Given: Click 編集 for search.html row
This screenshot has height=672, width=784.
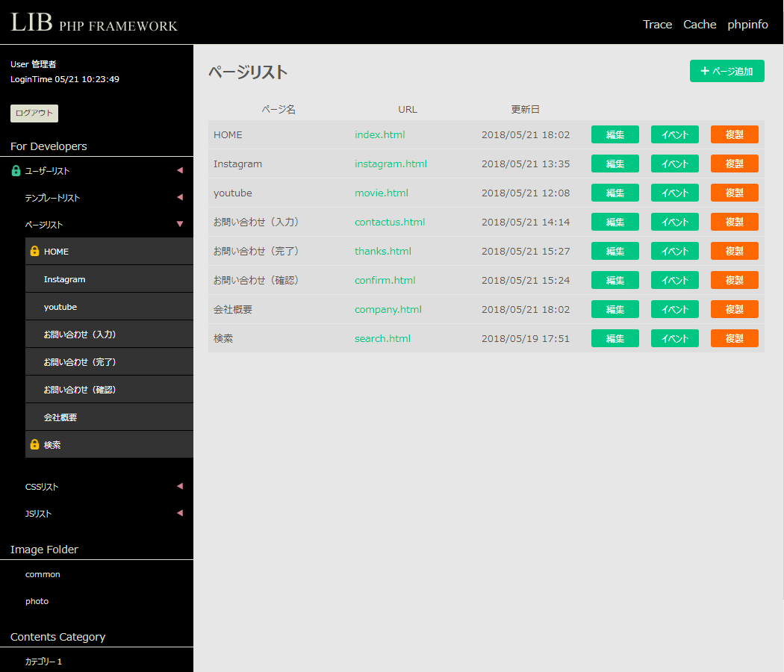Looking at the screenshot, I should [x=615, y=338].
